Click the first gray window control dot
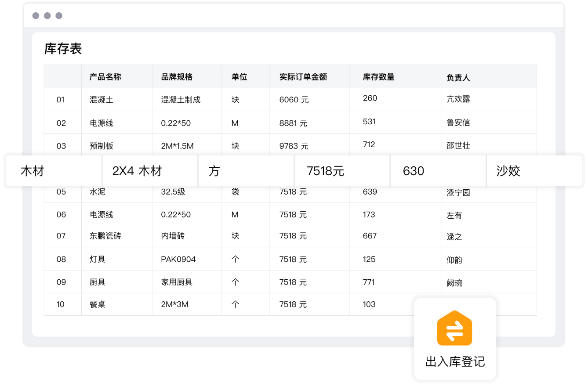The width and height of the screenshot is (588, 386). [36, 16]
